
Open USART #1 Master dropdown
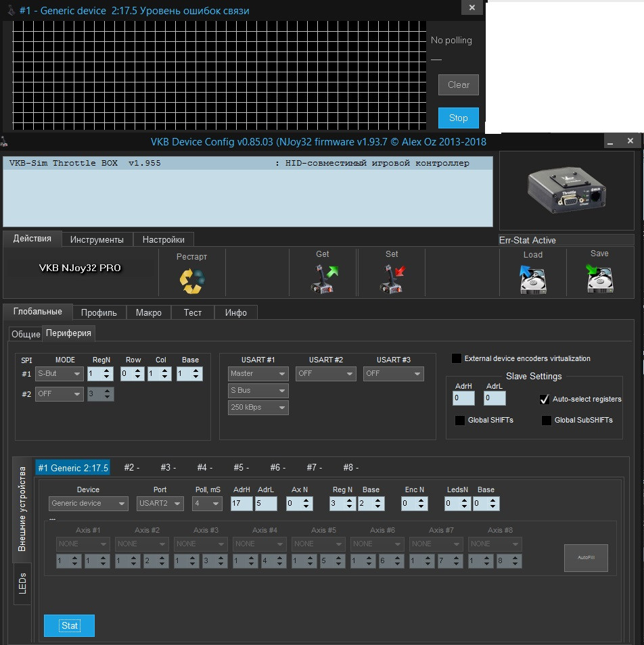[x=258, y=373]
